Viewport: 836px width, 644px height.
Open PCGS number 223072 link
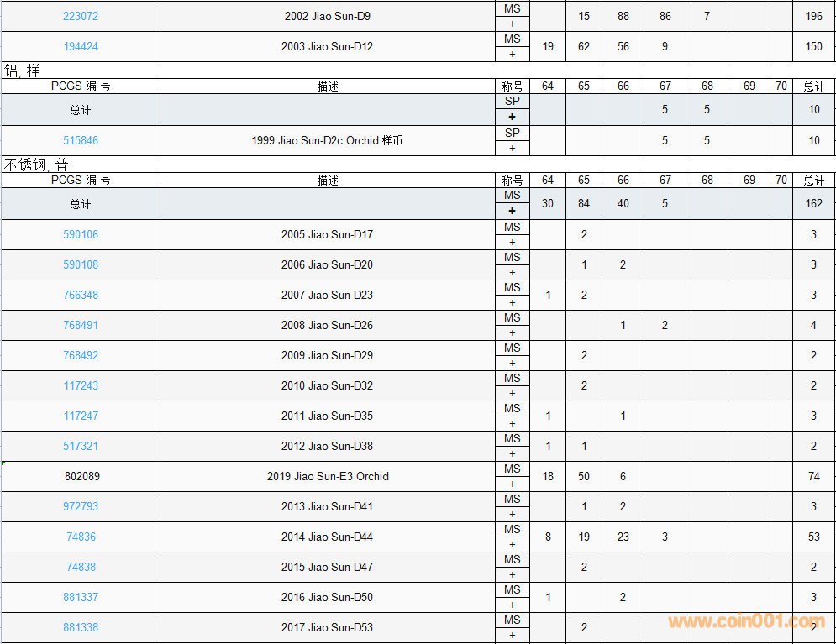(81, 16)
